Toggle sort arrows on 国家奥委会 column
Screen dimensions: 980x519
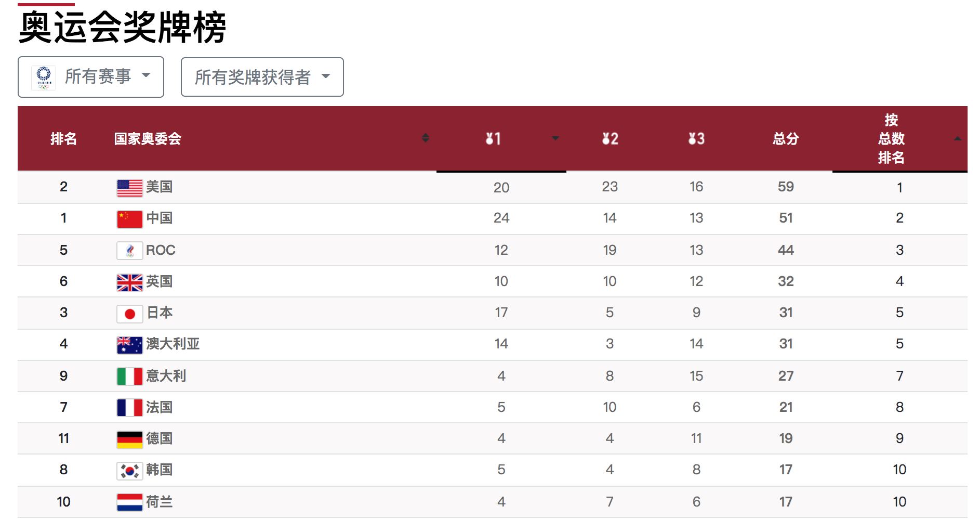click(x=425, y=138)
